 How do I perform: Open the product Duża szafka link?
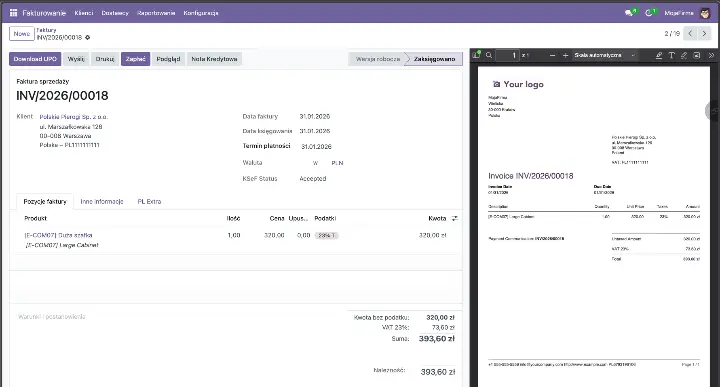[x=58, y=235]
